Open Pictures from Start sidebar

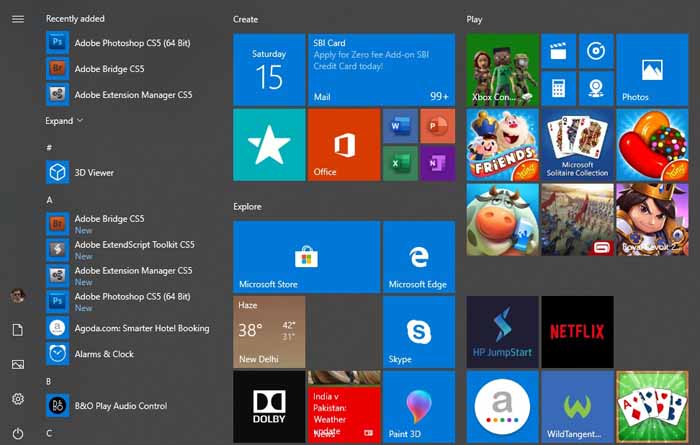(x=18, y=364)
